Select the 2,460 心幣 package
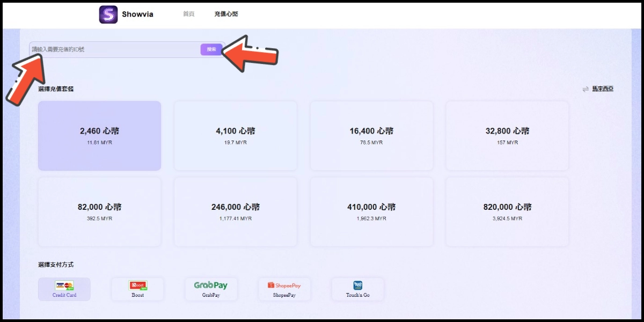 pyautogui.click(x=99, y=136)
